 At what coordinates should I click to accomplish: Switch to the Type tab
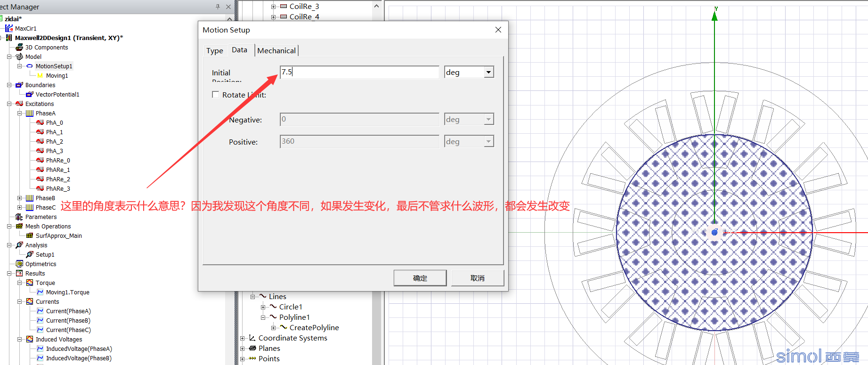tap(215, 50)
